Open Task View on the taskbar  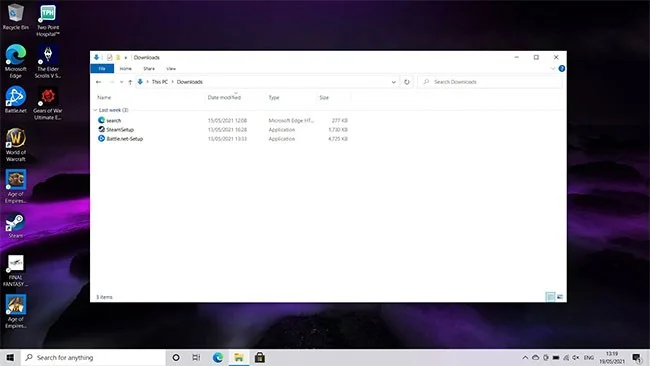196,357
